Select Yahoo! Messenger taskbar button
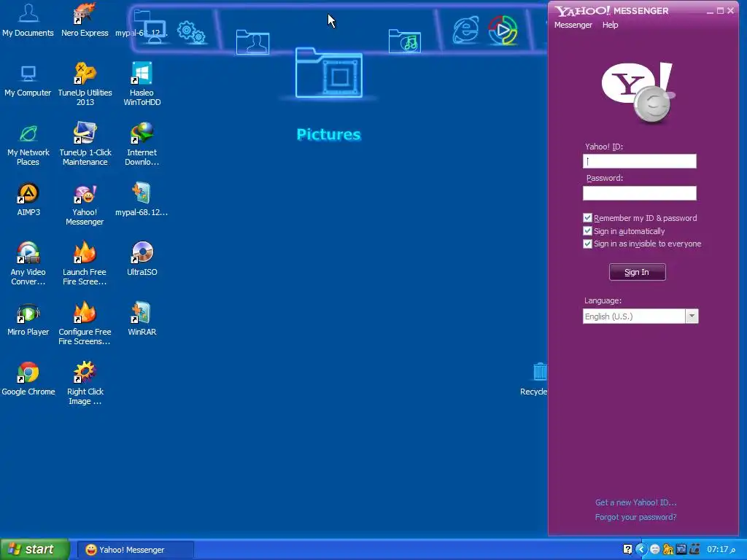747x560 pixels. pyautogui.click(x=135, y=550)
